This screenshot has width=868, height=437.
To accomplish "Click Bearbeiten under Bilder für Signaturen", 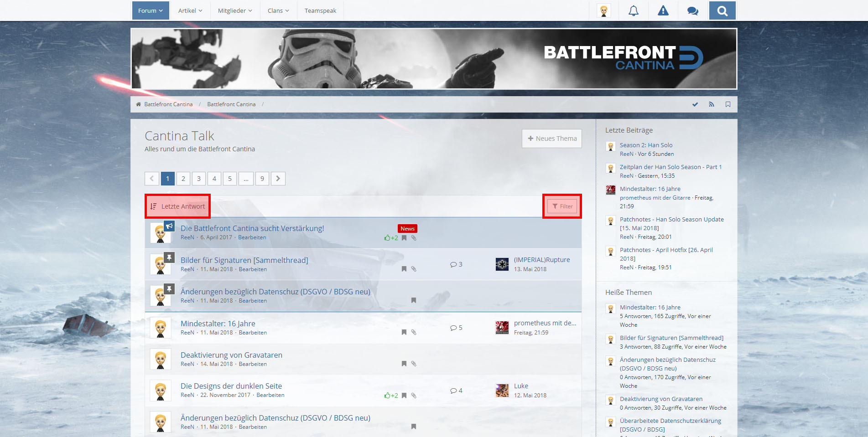I will pos(253,269).
